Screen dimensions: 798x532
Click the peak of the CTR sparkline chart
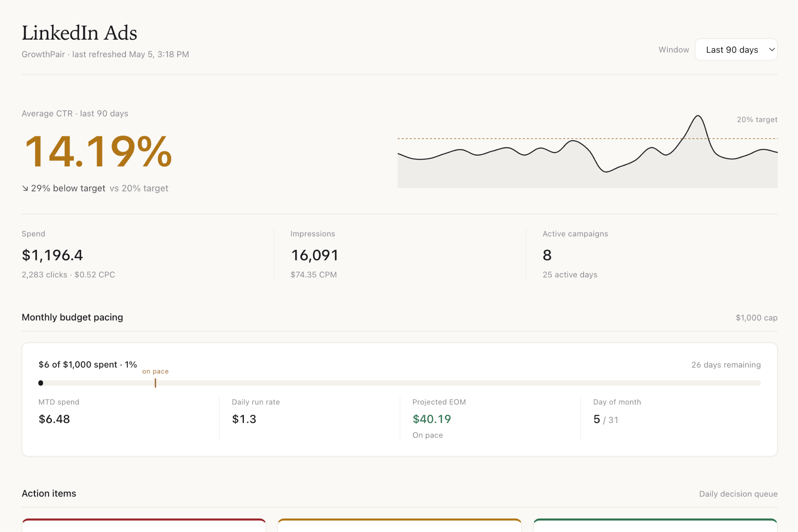(697, 116)
